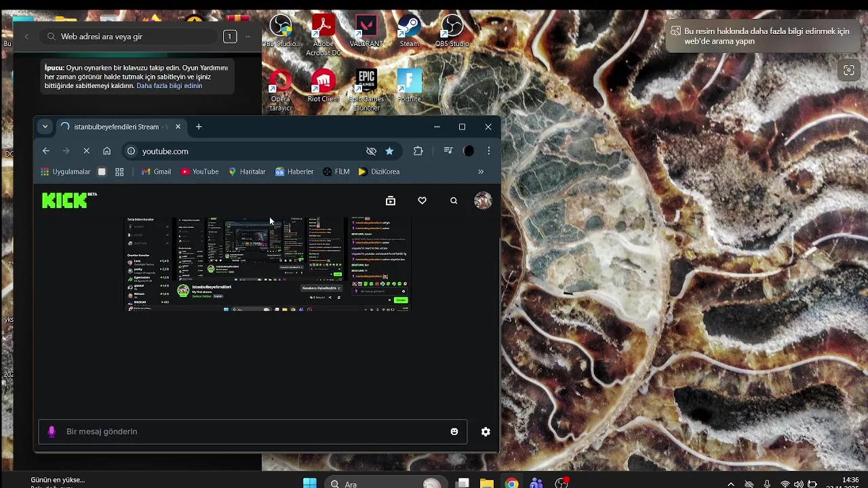Viewport: 868px width, 488px height.
Task: Open Opera tarayıcı desktop shortcut
Action: 280,90
